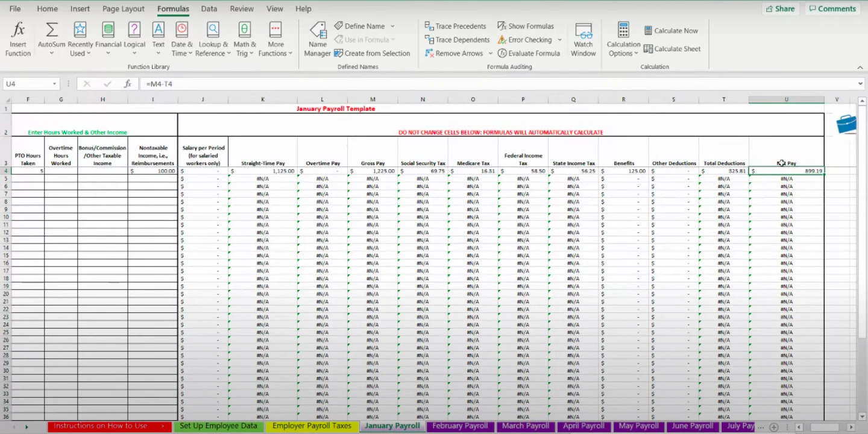
Task: Select Net Pay cell 899.19
Action: point(787,171)
